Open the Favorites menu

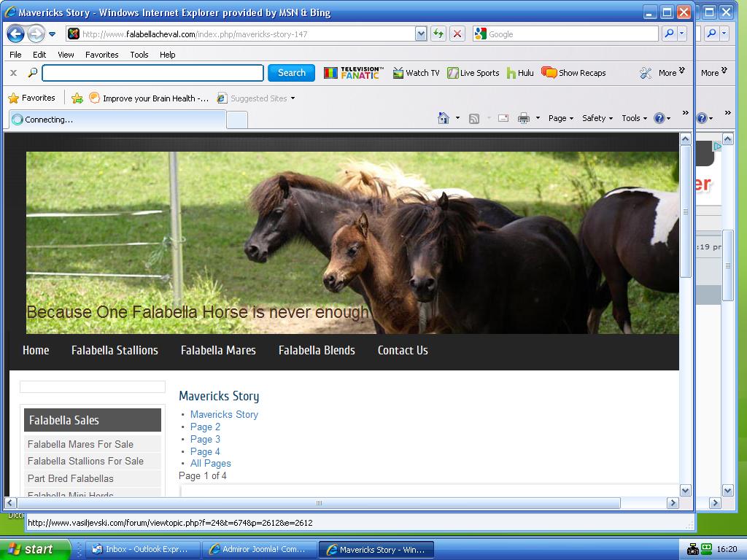tap(102, 55)
